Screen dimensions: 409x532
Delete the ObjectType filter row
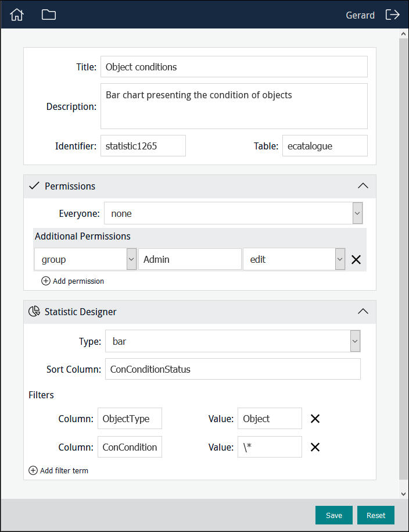click(x=315, y=419)
